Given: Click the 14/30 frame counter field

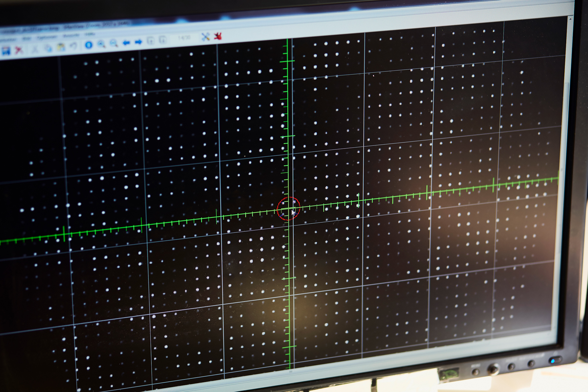Looking at the screenshot, I should pos(184,38).
